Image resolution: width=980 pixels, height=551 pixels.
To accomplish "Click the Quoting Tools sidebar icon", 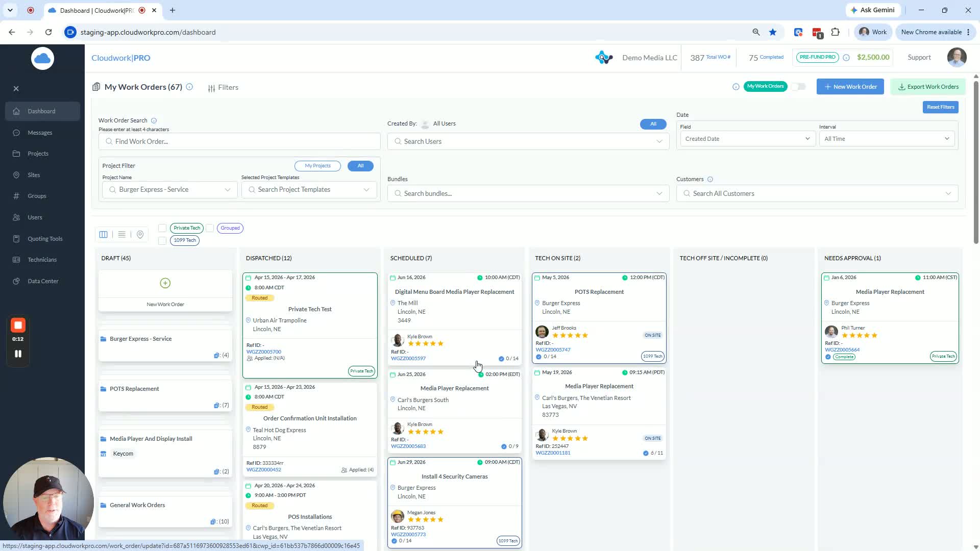I will point(16,239).
